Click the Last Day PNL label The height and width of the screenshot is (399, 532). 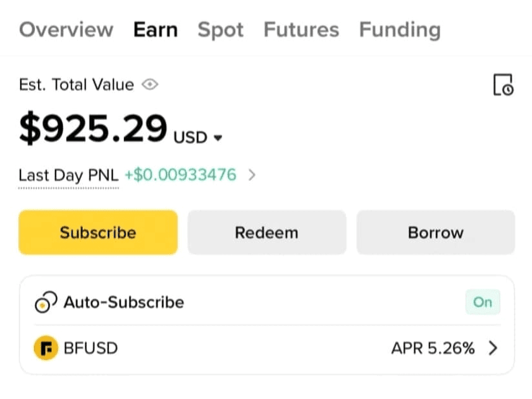pyautogui.click(x=68, y=176)
